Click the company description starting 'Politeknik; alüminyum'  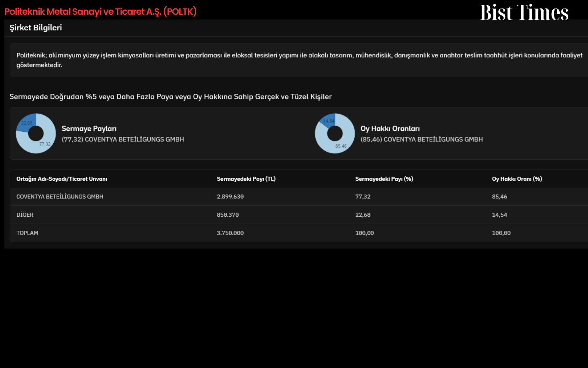(x=299, y=60)
